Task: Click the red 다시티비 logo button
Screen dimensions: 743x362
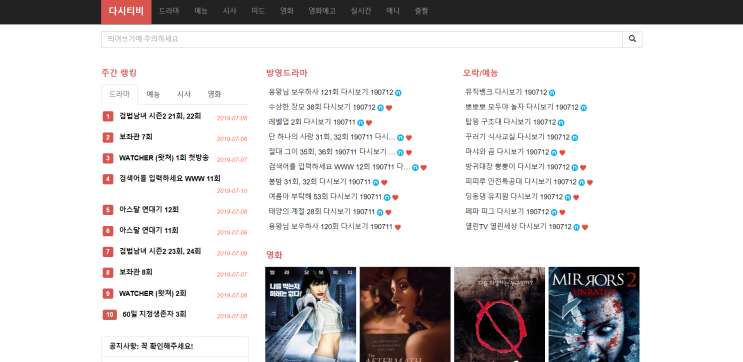Action: [x=126, y=11]
